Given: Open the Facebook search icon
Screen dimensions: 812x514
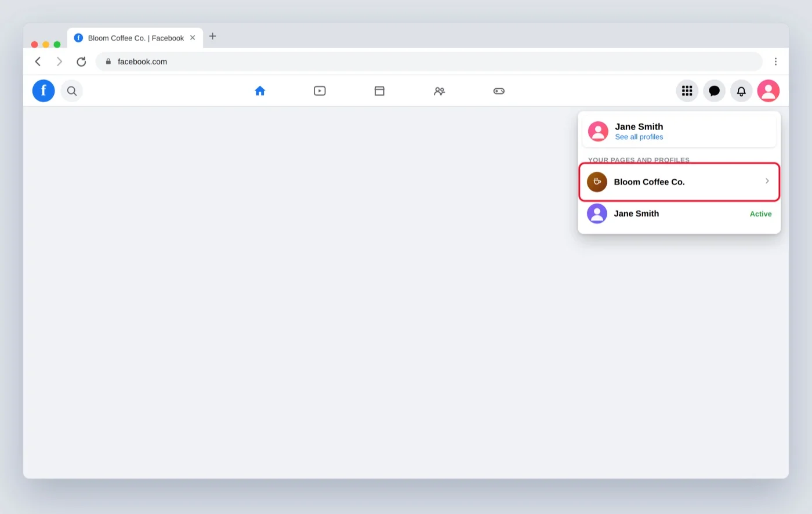Looking at the screenshot, I should click(72, 91).
